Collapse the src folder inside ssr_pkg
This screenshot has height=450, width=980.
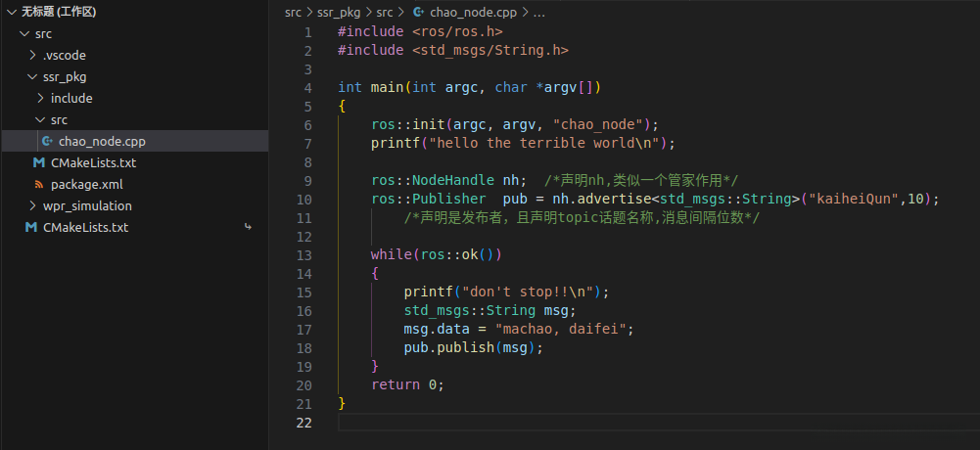pyautogui.click(x=40, y=120)
